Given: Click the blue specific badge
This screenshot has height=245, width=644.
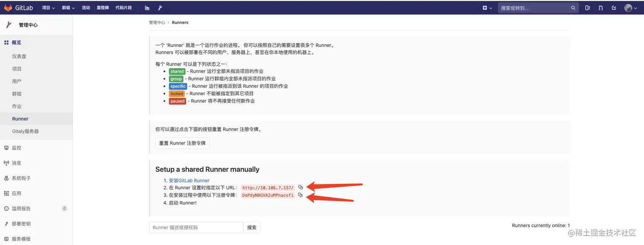Looking at the screenshot, I should click(x=178, y=86).
